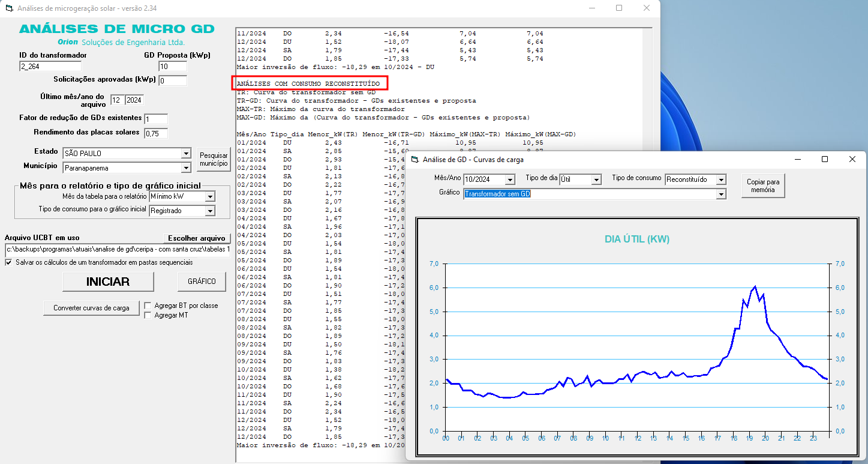
Task: Click Pesquisar município button
Action: (x=214, y=160)
